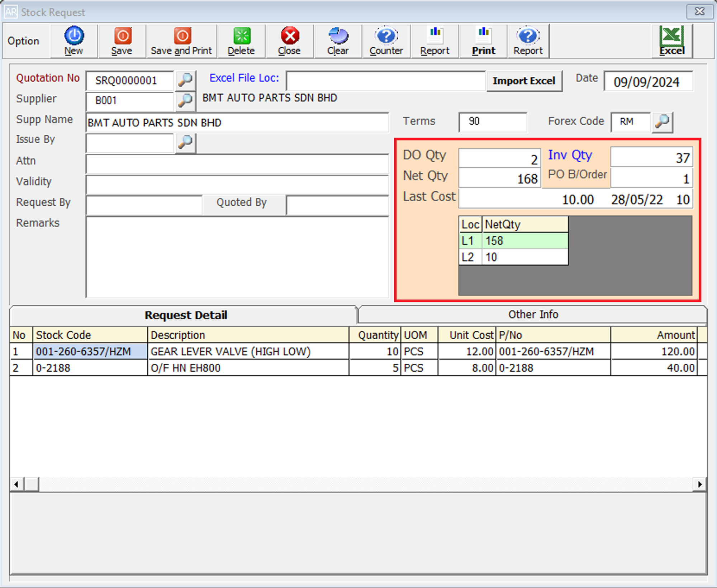Click O/F HN EH800 description cell
This screenshot has height=588, width=717.
(x=248, y=368)
